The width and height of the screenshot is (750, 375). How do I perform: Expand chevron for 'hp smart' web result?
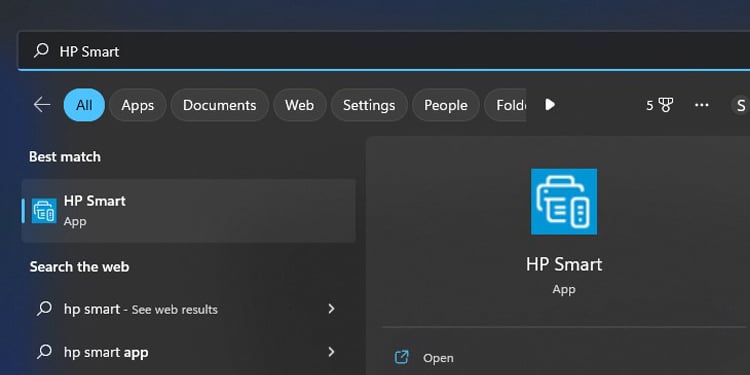(x=331, y=309)
